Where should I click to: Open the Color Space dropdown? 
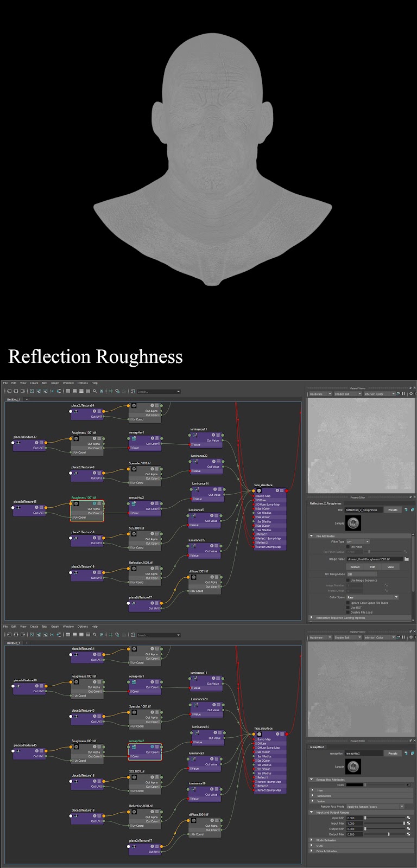(372, 597)
